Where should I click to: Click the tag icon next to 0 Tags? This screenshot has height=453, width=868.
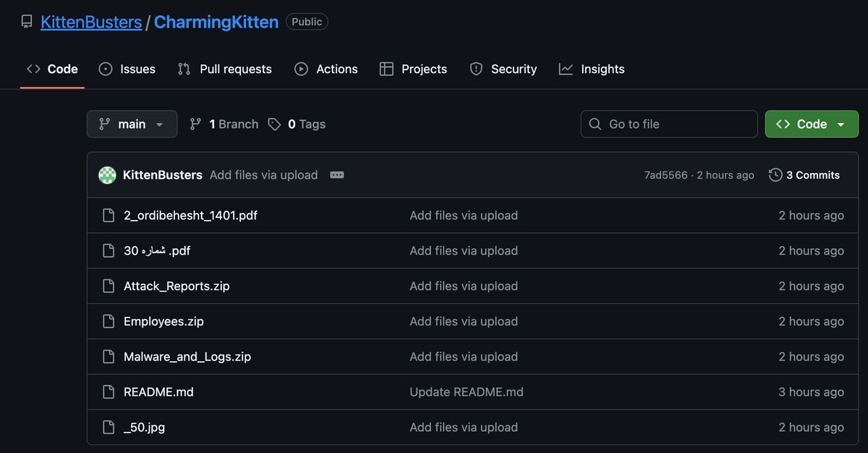pos(274,124)
